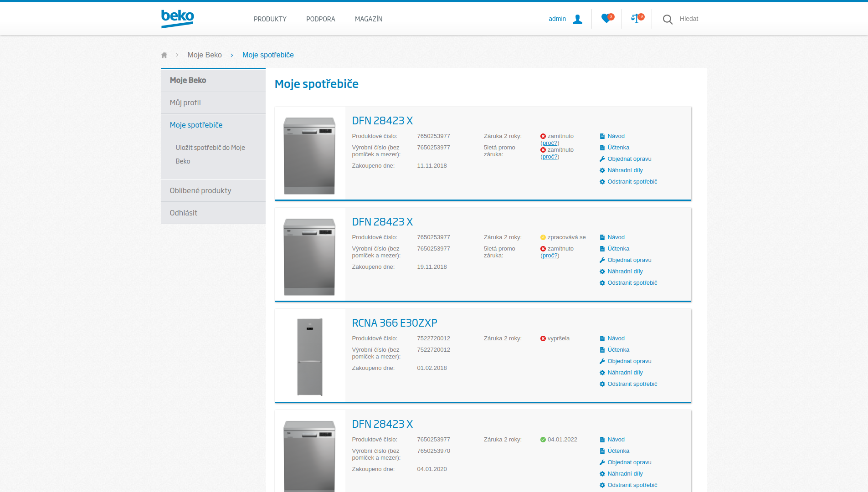Viewport: 868px width, 492px height.
Task: Click Návod document icon for first DFN 28423 X
Action: (602, 136)
